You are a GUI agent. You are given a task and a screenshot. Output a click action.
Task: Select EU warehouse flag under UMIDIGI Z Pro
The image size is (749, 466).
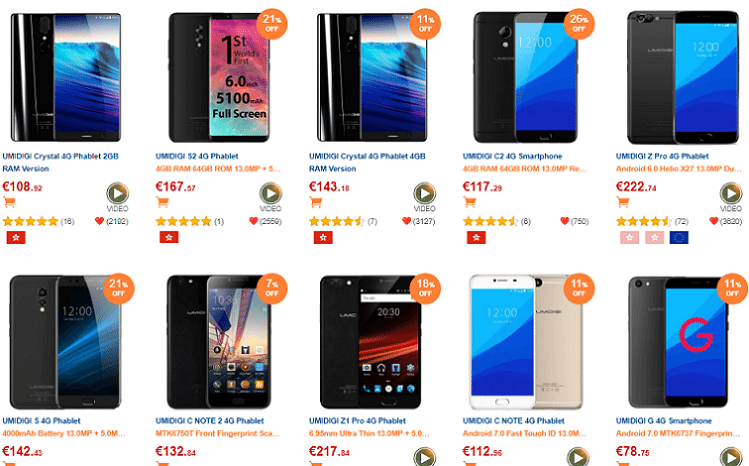(679, 238)
